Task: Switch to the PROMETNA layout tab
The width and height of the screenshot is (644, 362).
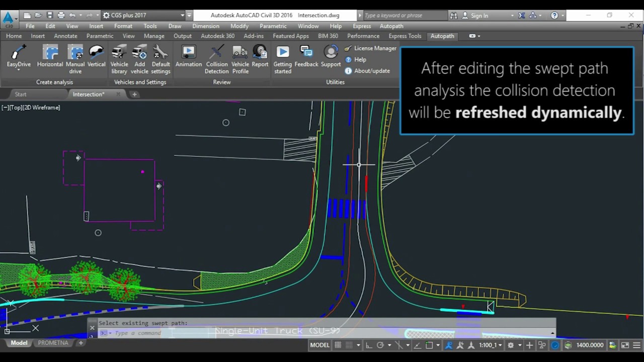Action: click(53, 343)
